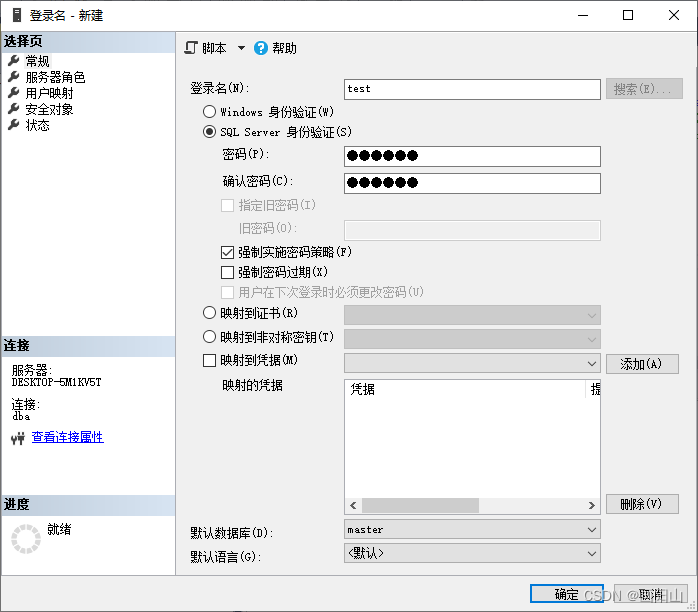Click the 帮助 help label

tap(284, 48)
